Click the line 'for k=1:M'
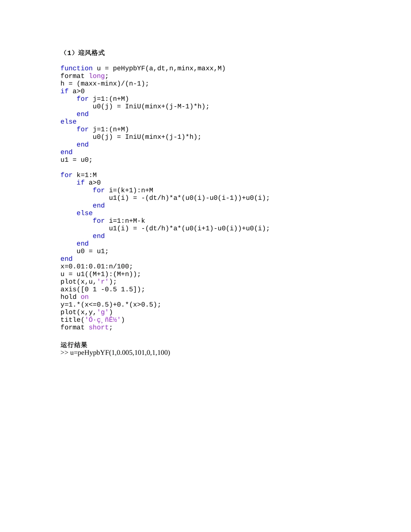The image size is (411, 532). pos(79,175)
